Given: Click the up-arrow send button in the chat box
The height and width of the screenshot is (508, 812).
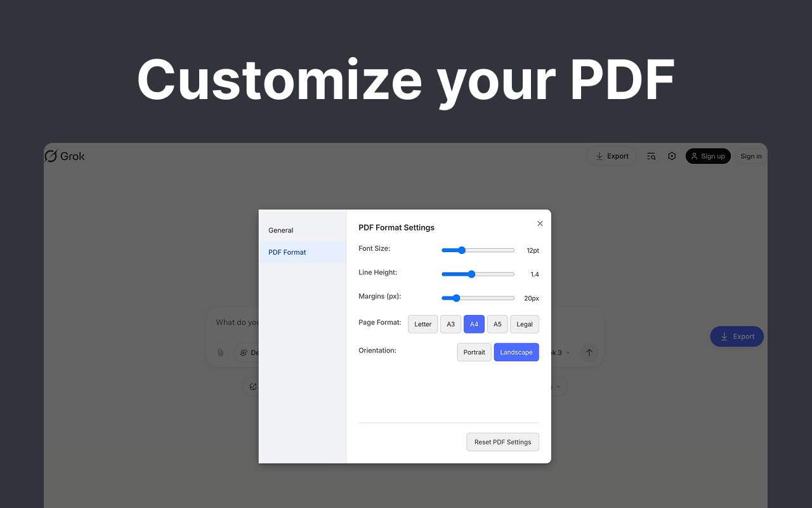Looking at the screenshot, I should (x=589, y=352).
